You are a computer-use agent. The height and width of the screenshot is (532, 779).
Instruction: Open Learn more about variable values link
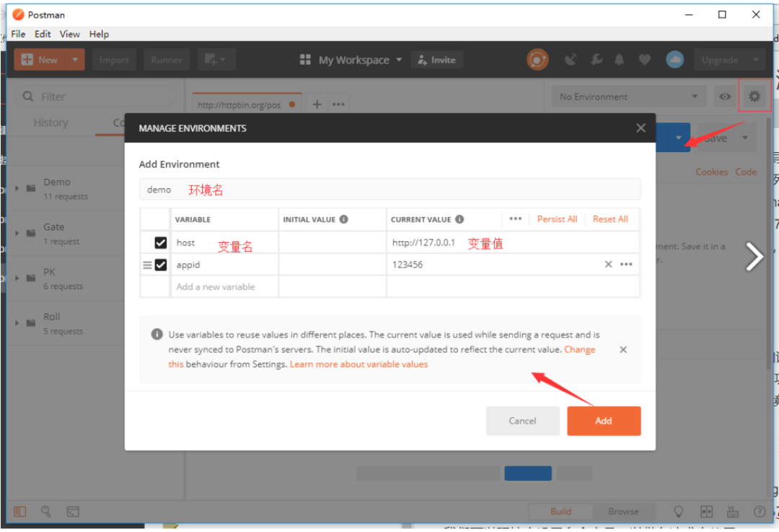(x=358, y=364)
